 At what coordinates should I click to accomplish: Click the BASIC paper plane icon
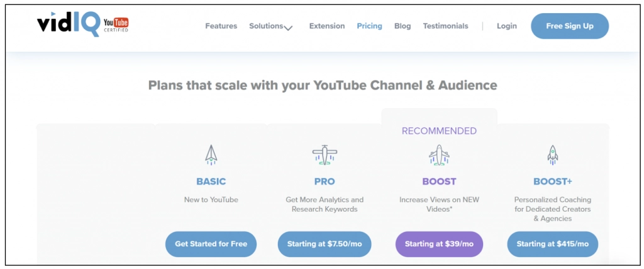click(211, 154)
